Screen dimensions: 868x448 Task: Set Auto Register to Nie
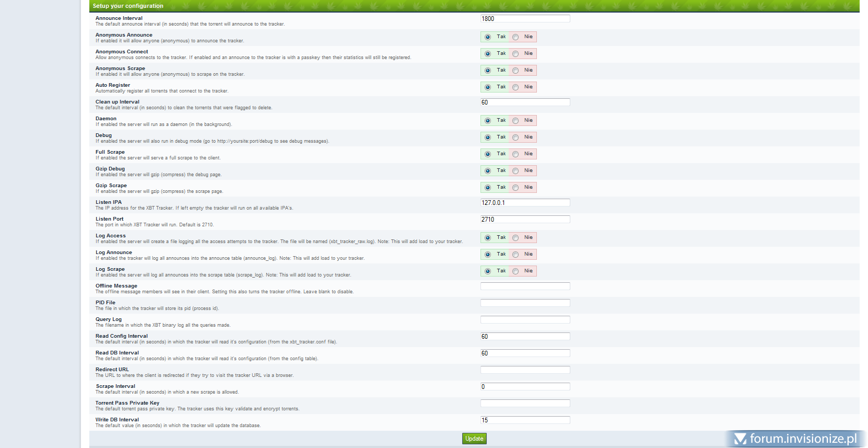coord(515,87)
